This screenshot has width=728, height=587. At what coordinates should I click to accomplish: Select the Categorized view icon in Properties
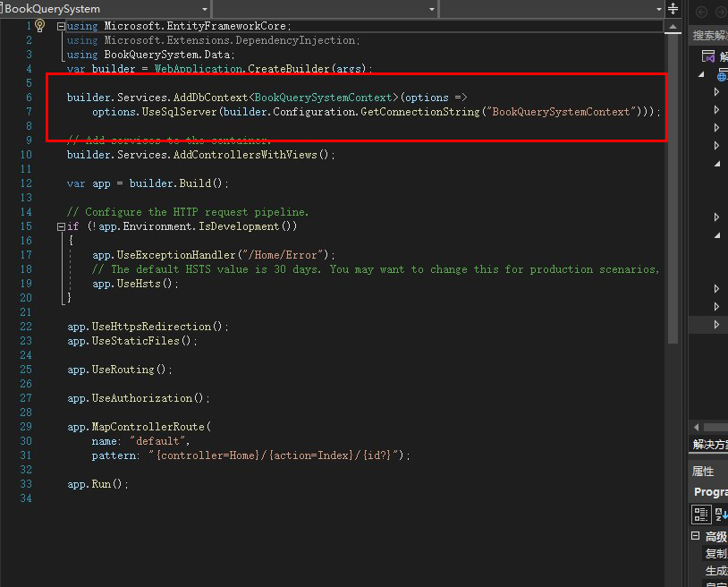701,515
